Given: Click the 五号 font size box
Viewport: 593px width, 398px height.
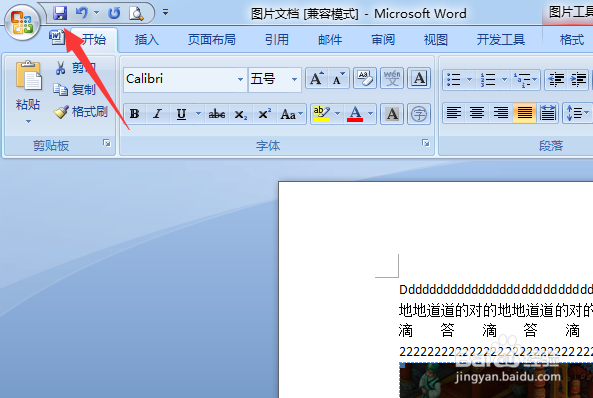Looking at the screenshot, I should coord(269,79).
